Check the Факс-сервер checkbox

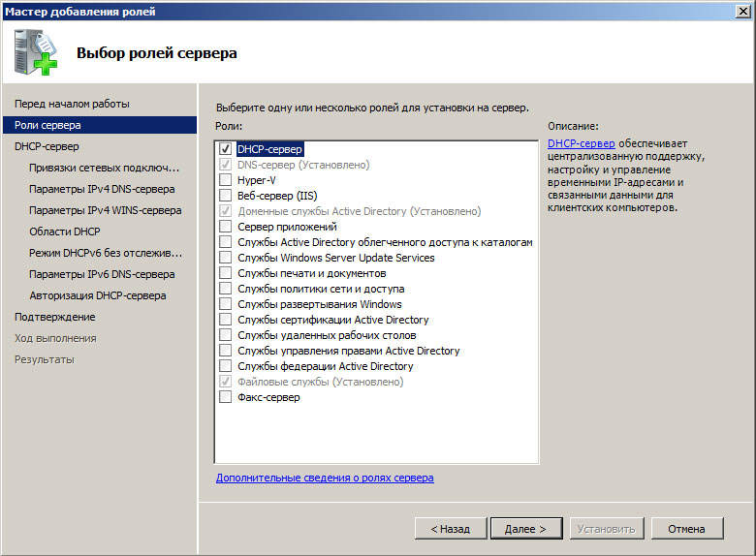pyautogui.click(x=225, y=397)
